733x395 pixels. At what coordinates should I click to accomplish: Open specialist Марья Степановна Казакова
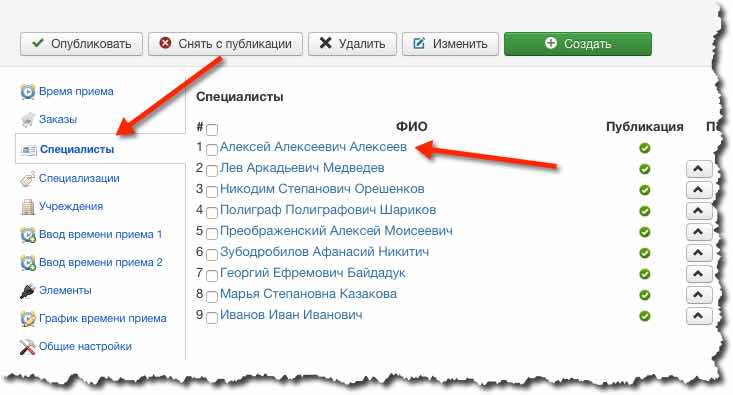309,294
